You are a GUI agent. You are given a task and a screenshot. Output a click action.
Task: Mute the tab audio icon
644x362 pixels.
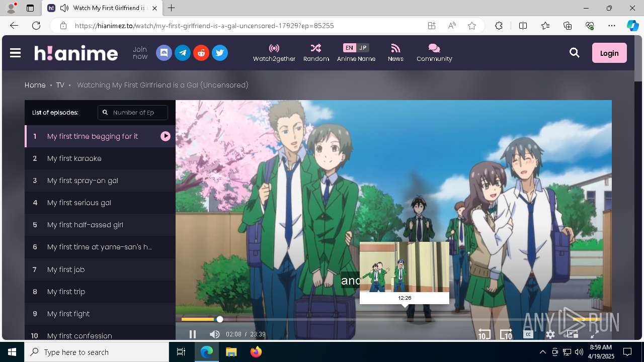tap(64, 8)
